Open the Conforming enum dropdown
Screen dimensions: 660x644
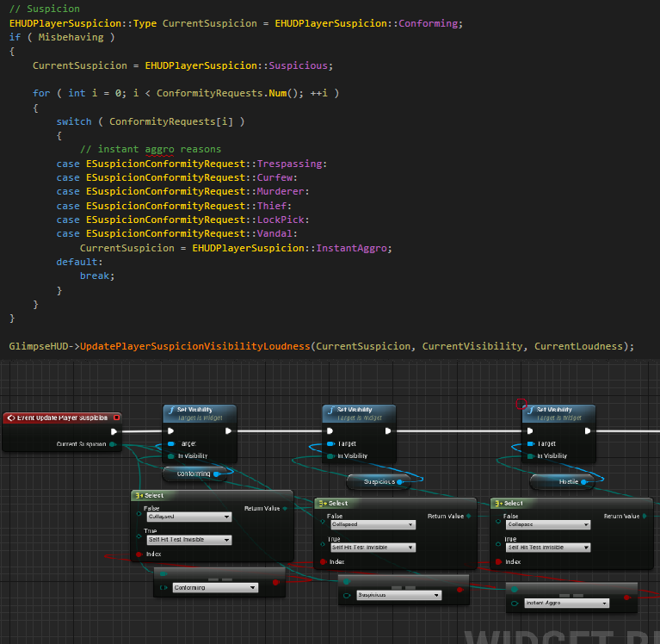pyautogui.click(x=215, y=587)
